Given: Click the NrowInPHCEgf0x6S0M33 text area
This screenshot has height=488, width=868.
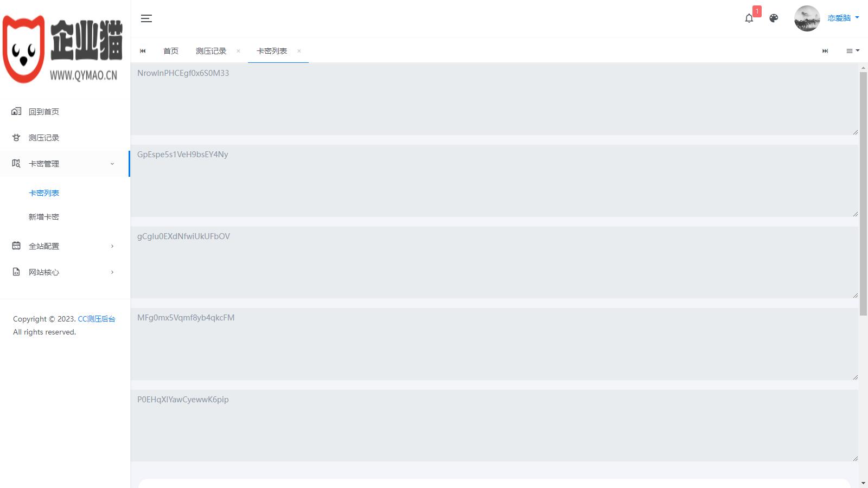Looking at the screenshot, I should [x=494, y=99].
